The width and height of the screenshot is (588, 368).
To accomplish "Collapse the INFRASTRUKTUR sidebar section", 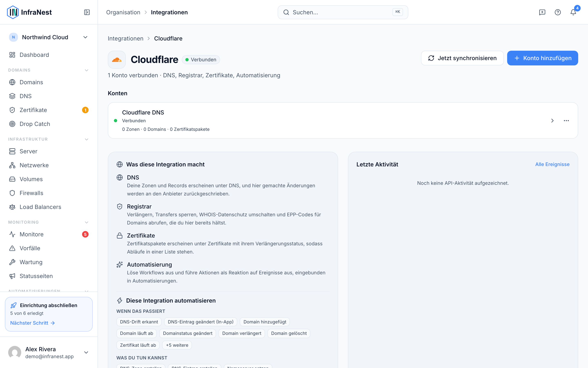I will [86, 139].
